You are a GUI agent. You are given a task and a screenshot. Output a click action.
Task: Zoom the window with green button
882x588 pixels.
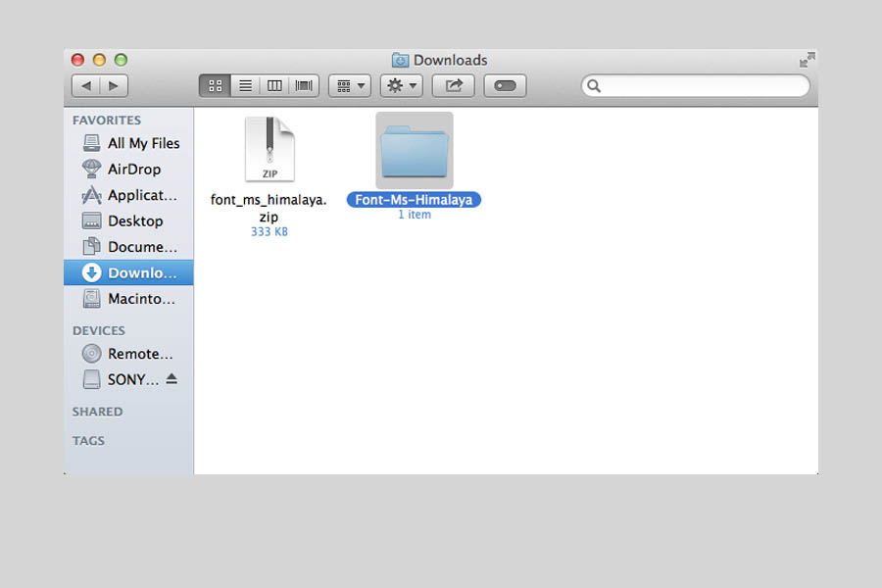tap(121, 60)
